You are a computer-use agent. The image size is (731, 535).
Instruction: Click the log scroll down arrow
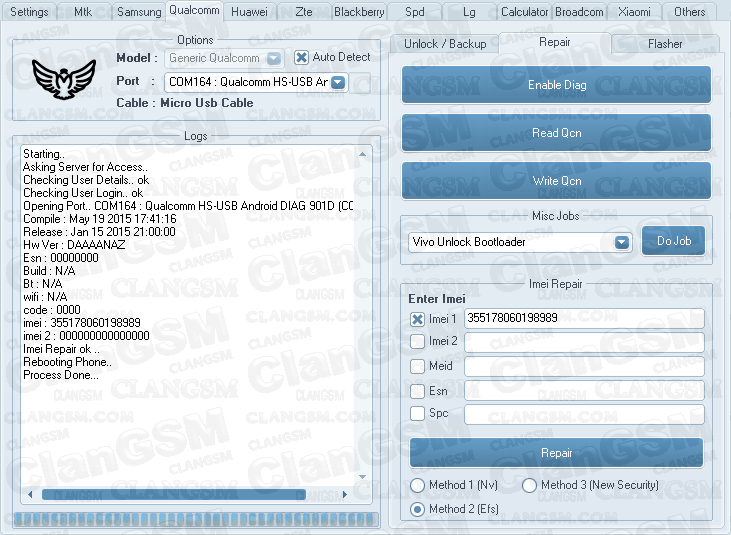(x=363, y=477)
